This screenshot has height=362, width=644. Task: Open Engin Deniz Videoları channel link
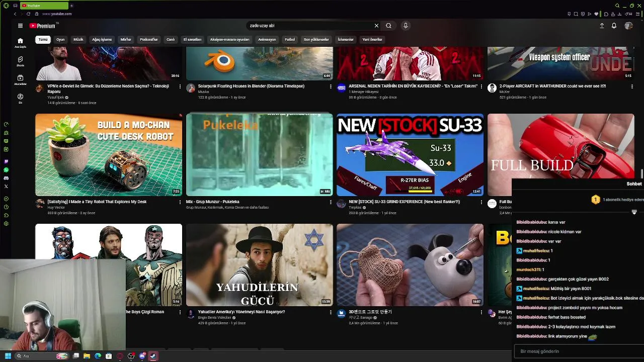click(214, 318)
